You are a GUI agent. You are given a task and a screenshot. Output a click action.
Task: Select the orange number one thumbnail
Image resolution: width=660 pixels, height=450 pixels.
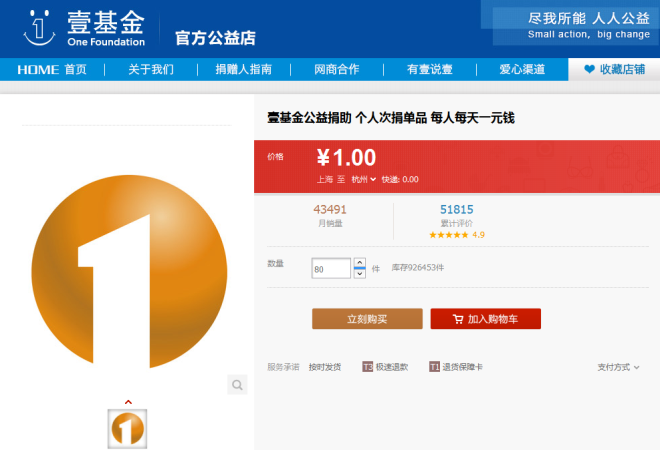(127, 428)
